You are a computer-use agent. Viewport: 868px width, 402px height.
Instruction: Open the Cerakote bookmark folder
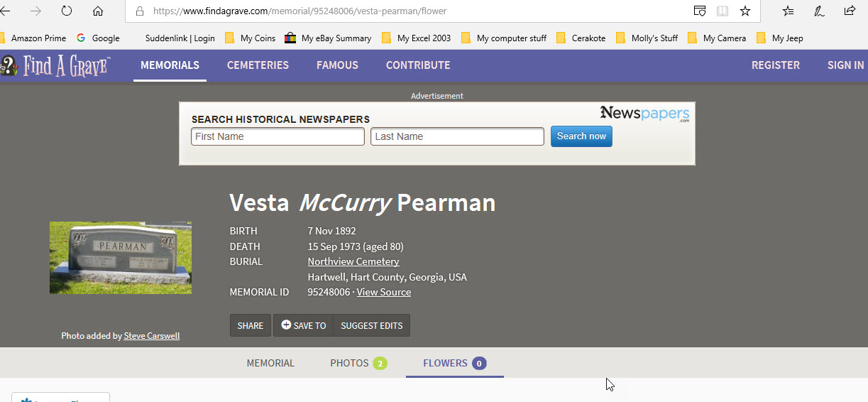pos(581,38)
